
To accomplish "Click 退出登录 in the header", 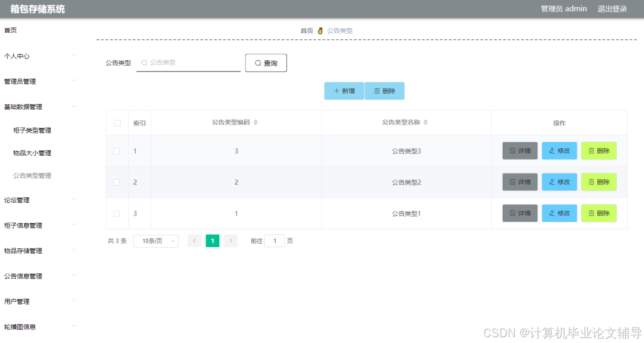I will pos(612,9).
